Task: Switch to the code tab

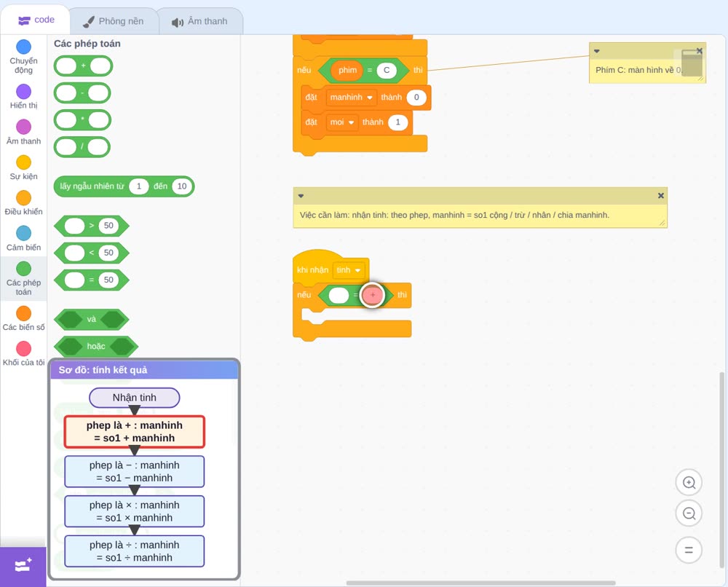Action: 36,20
